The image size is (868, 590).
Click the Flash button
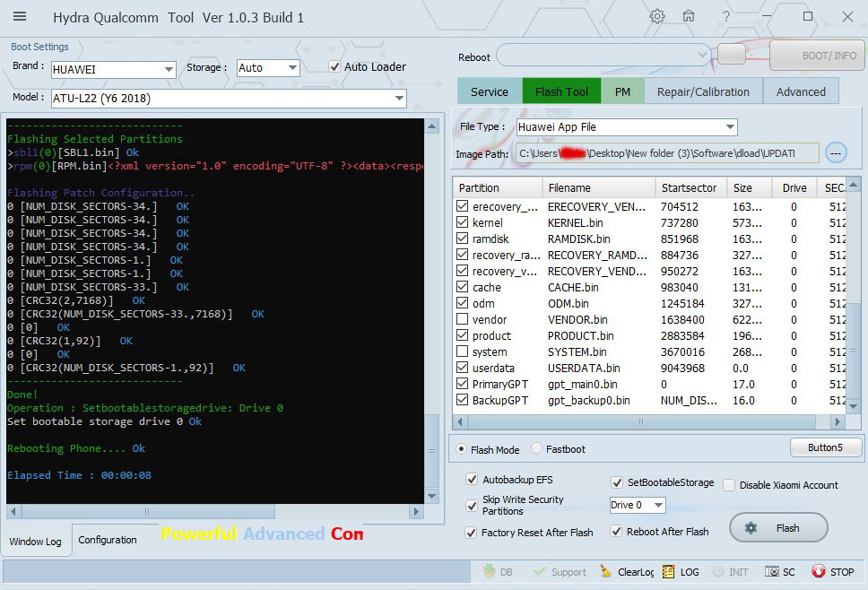777,528
